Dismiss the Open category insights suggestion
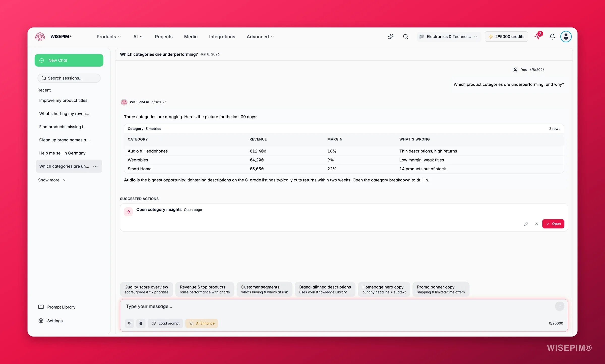Screen dimensions: 605x364 [x=536, y=224]
